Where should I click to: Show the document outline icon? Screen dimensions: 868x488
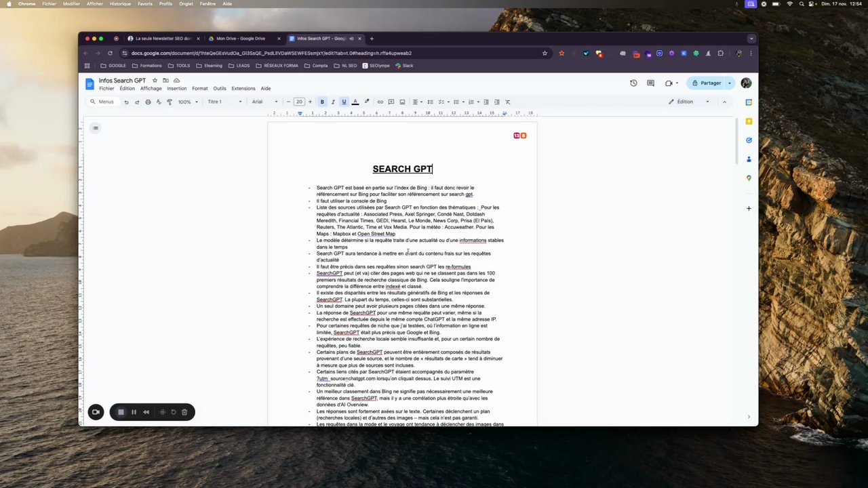[96, 128]
